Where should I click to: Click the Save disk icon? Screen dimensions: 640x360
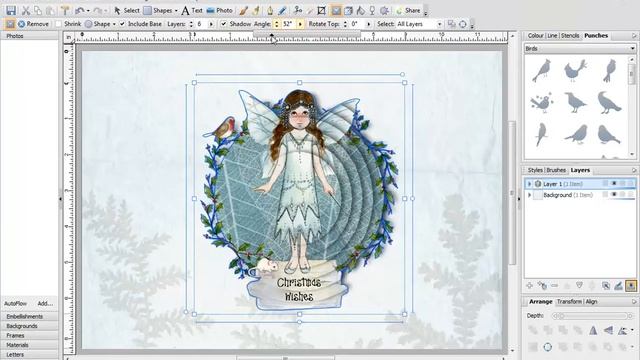(11, 10)
